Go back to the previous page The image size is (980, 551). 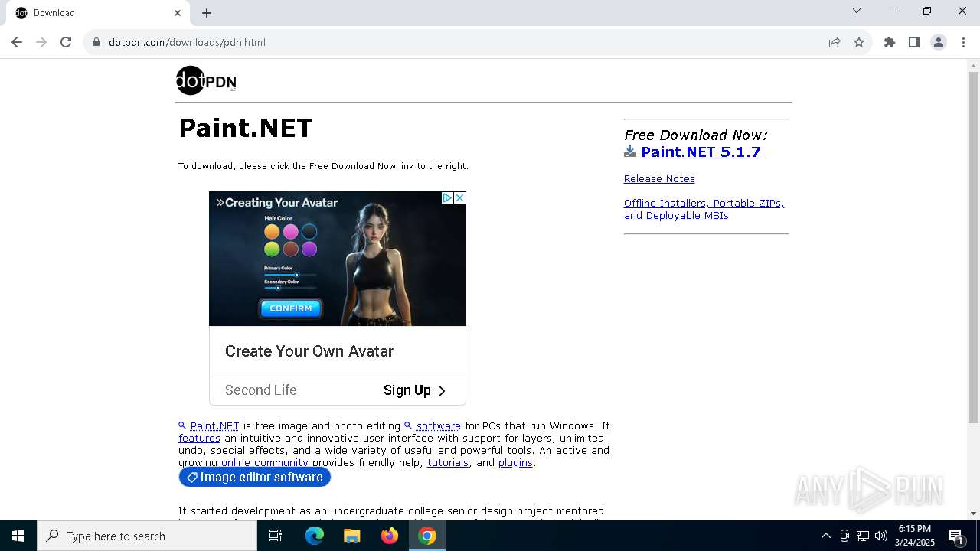point(17,42)
